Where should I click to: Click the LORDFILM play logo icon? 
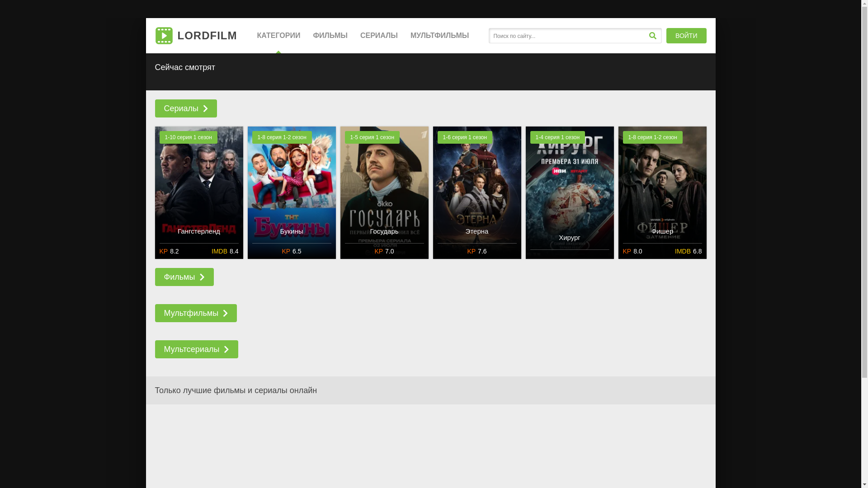click(164, 36)
